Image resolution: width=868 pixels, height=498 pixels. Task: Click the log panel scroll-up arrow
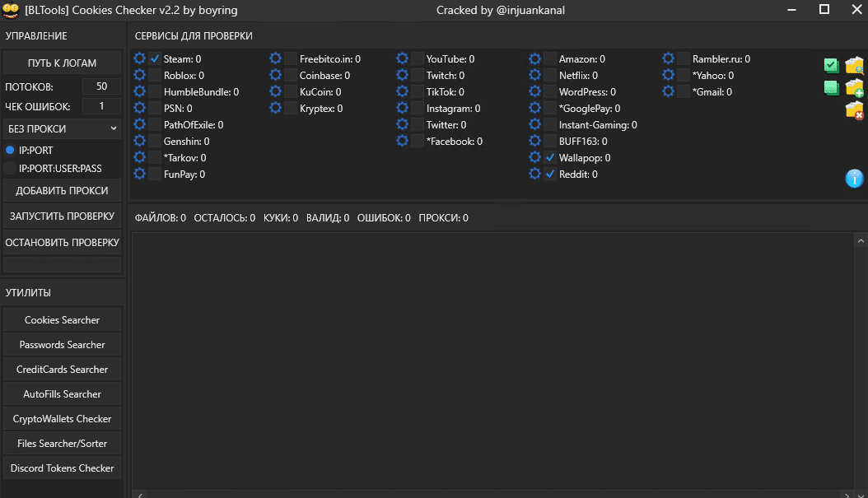tap(861, 240)
